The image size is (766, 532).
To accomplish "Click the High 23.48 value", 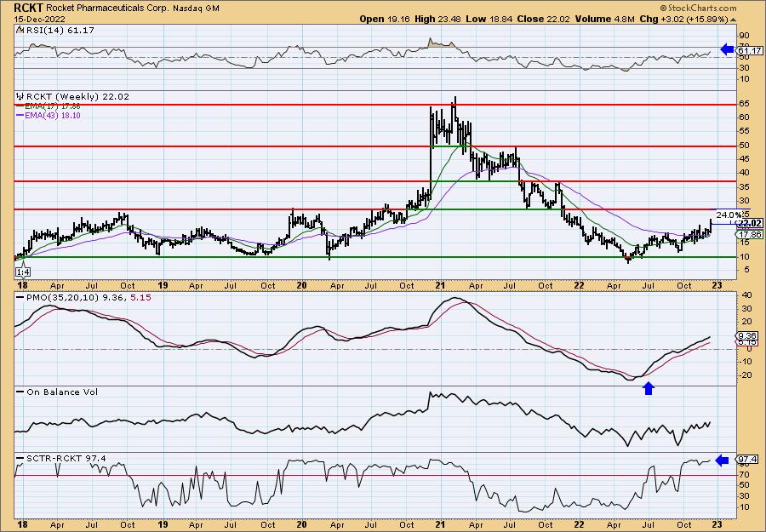I will [x=437, y=19].
